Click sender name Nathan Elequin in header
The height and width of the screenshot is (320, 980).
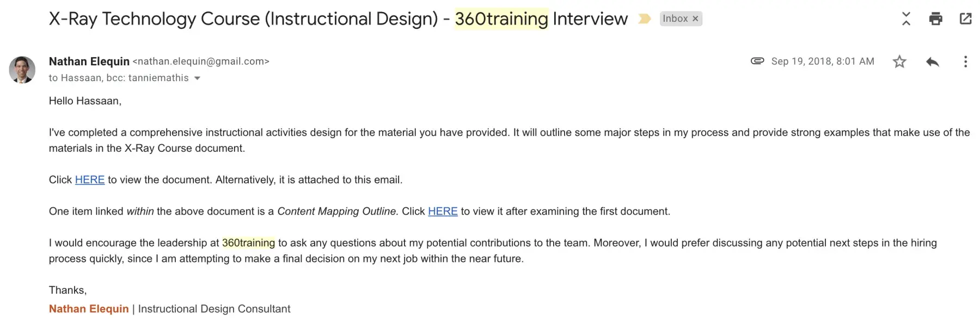point(89,61)
